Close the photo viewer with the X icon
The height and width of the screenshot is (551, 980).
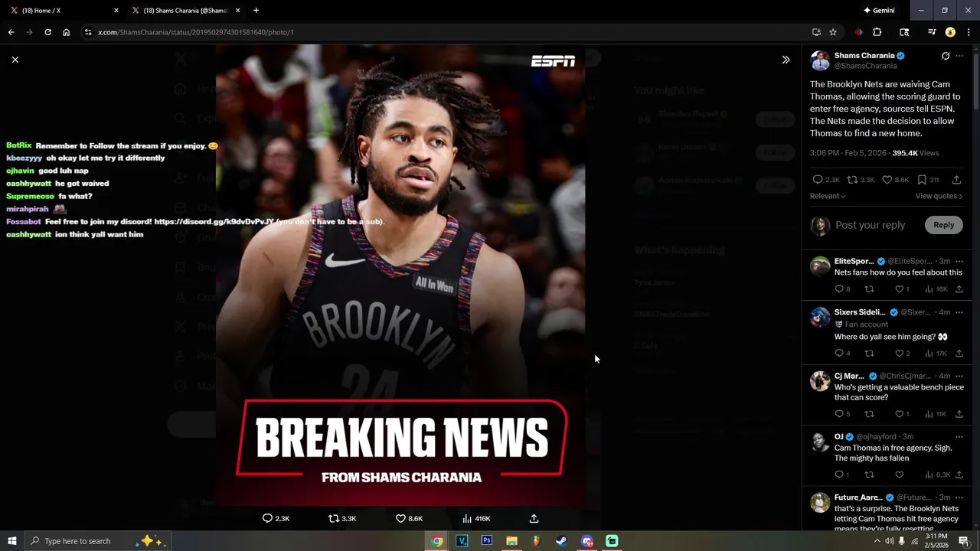pyautogui.click(x=15, y=60)
